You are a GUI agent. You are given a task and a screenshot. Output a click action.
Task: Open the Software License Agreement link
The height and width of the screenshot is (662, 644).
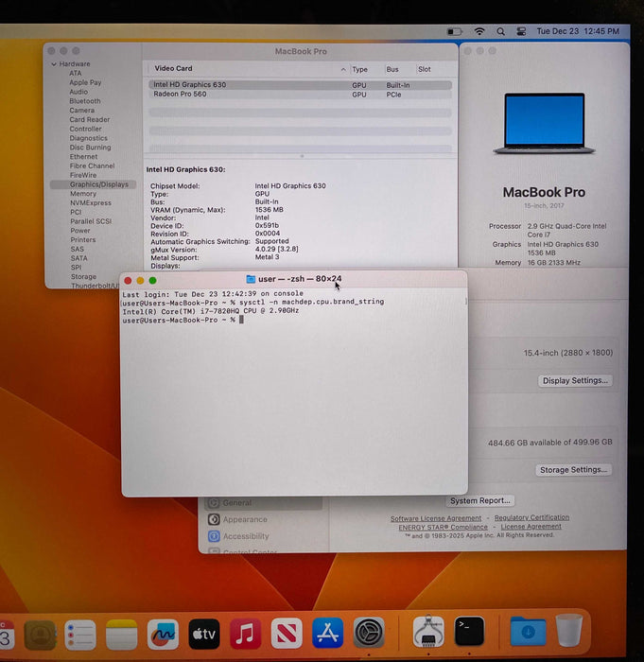[436, 518]
